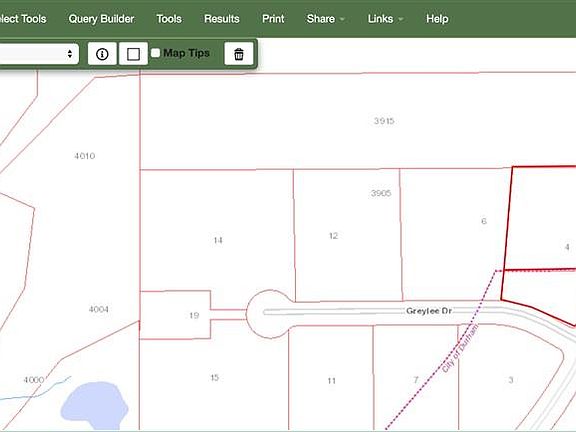
Task: Click the Greylee Dr street label
Action: pos(429,311)
